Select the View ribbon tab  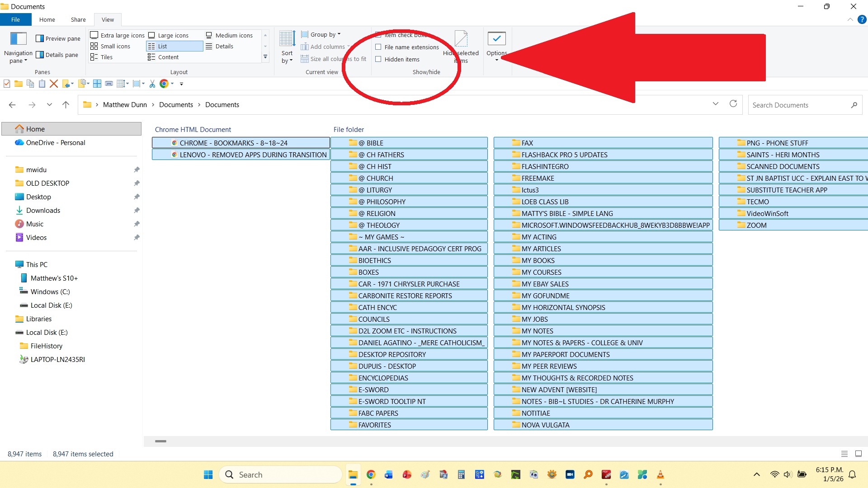(x=108, y=19)
